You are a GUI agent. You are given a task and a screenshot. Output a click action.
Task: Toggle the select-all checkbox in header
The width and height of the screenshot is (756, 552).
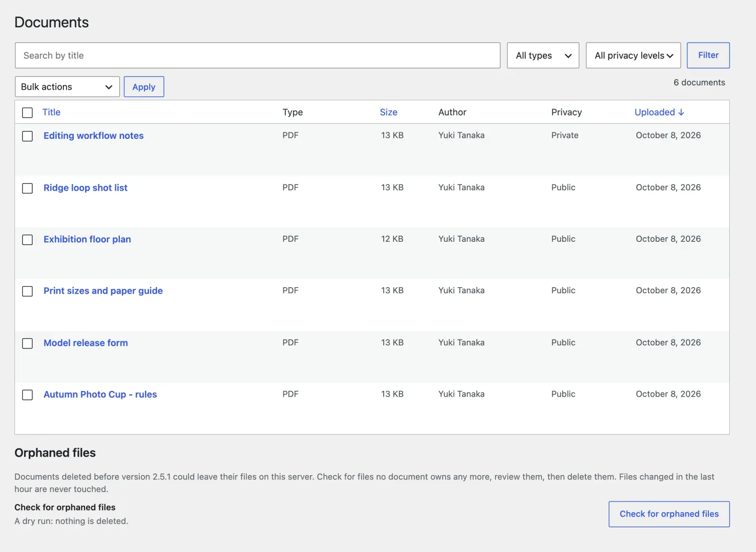click(x=27, y=112)
